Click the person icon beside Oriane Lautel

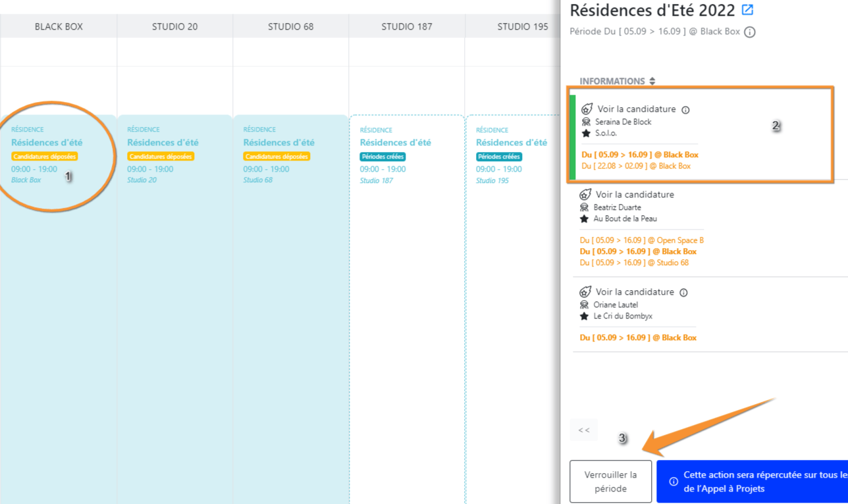coord(584,305)
